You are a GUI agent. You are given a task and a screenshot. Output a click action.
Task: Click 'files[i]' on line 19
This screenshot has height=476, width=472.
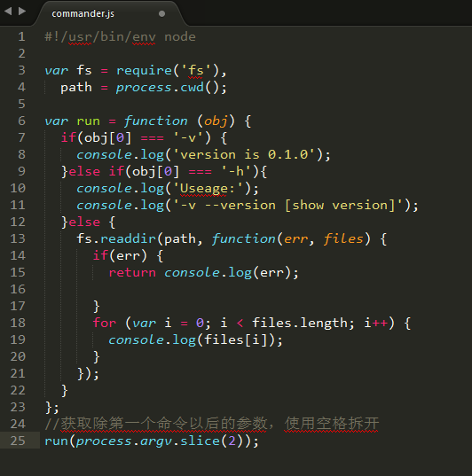[x=236, y=339]
